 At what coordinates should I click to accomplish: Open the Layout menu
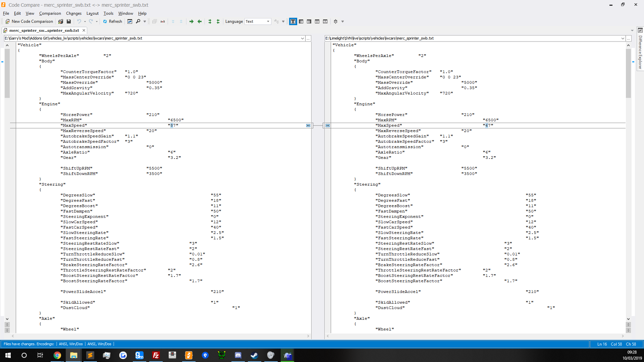tap(93, 13)
